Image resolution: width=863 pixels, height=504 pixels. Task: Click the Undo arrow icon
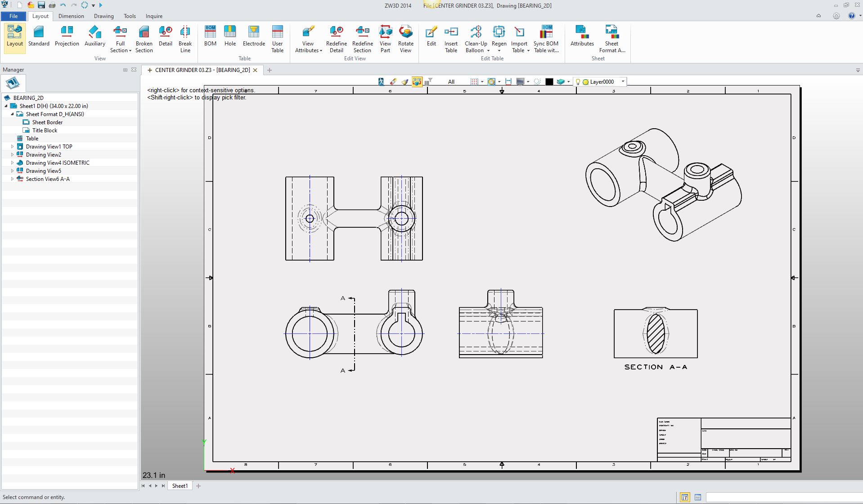pos(63,5)
